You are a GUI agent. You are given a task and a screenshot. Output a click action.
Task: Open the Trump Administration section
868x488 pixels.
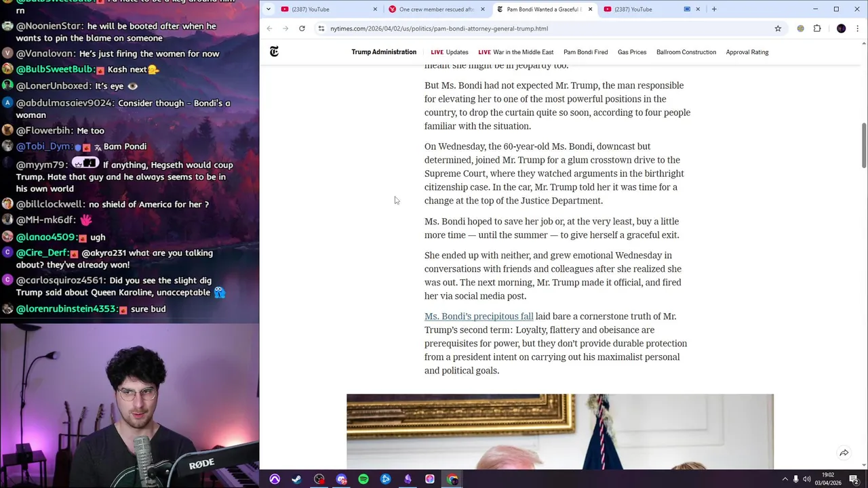[384, 52]
